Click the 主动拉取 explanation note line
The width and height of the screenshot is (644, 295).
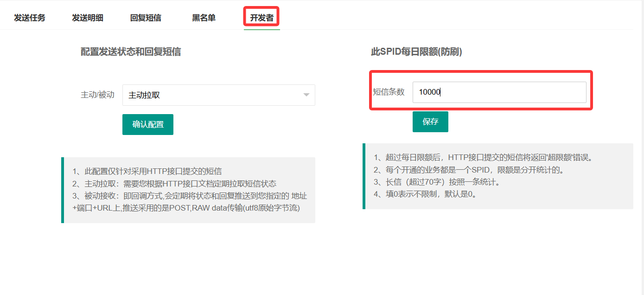pyautogui.click(x=174, y=184)
